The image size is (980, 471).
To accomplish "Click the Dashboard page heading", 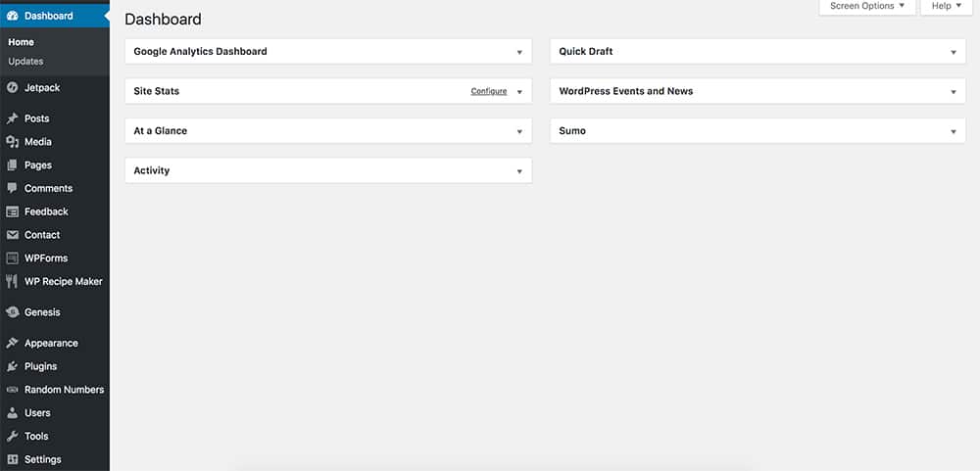I will (x=163, y=20).
